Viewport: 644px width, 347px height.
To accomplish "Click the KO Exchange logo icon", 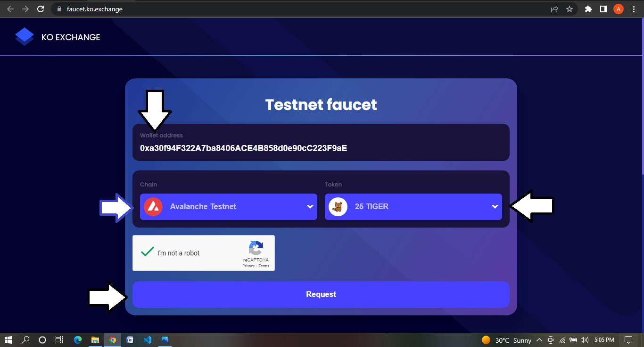I will (25, 37).
